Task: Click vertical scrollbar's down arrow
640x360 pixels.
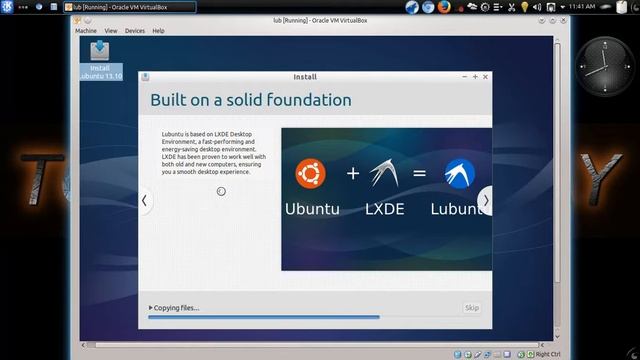Action: [x=558, y=337]
